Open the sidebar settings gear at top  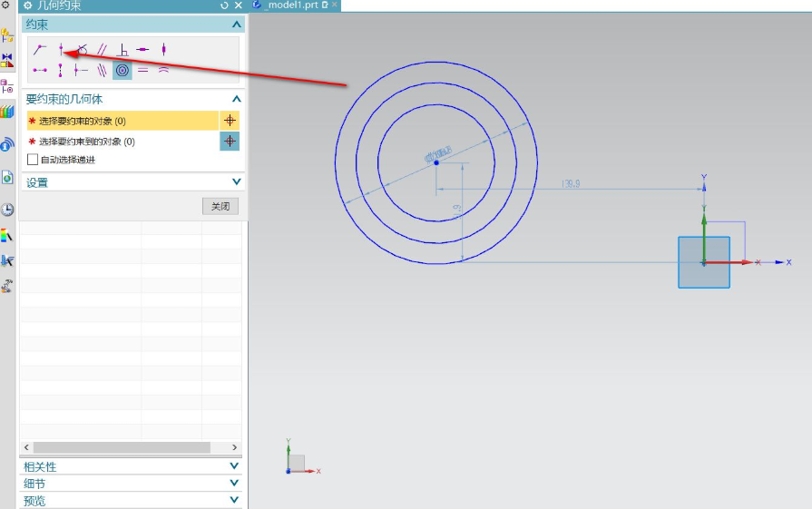[5, 5]
